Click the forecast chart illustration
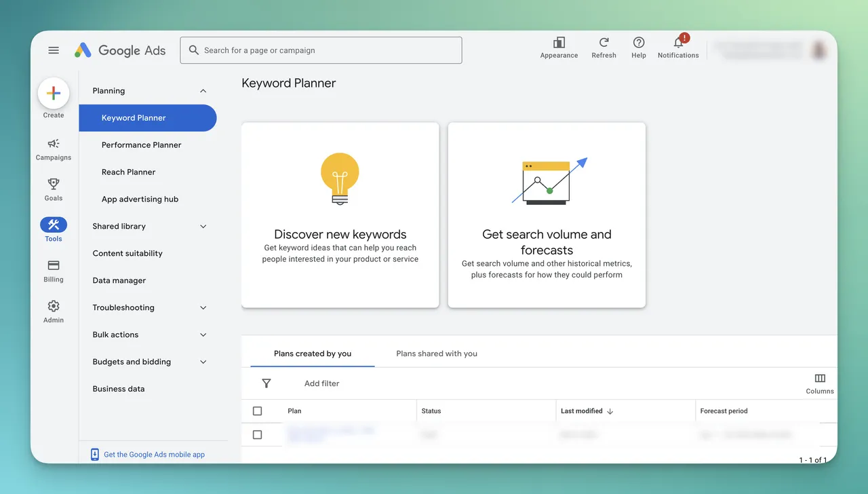Viewport: 868px width, 494px height. click(x=549, y=181)
